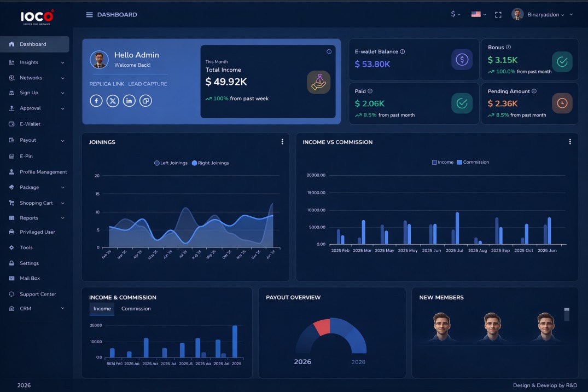Open the currency dropdown
Viewport: 588px width, 392px height.
455,14
